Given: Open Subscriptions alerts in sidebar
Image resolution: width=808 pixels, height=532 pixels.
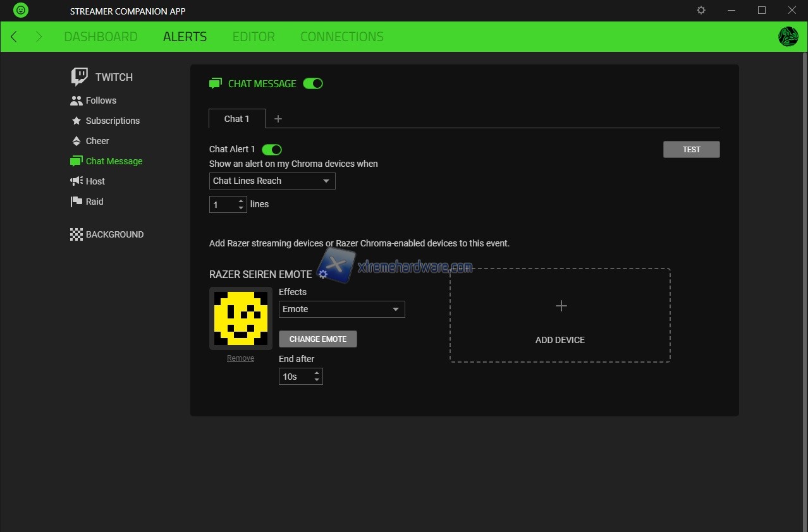Looking at the screenshot, I should coord(112,121).
